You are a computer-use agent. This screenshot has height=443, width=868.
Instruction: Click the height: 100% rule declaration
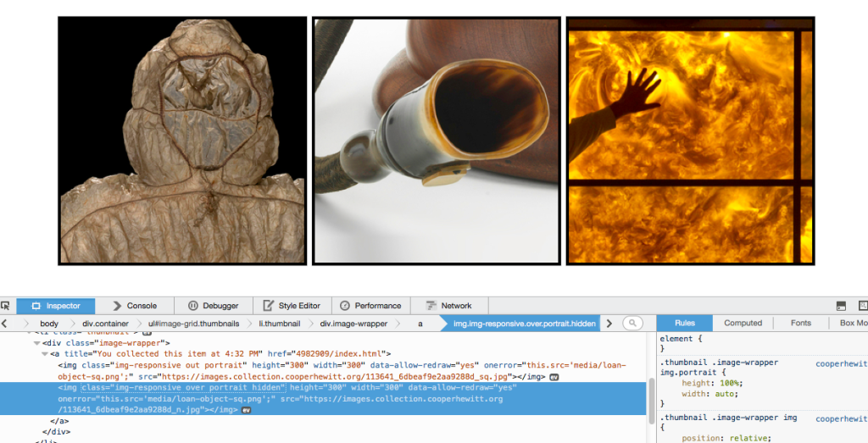pos(712,383)
